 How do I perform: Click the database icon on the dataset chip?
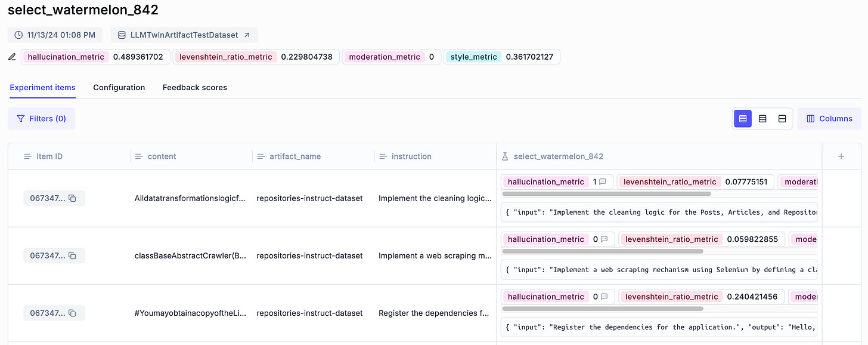(122, 35)
